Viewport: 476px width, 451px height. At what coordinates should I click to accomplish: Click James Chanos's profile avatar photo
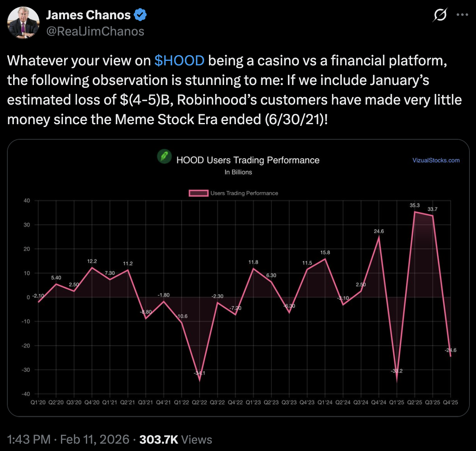23,23
